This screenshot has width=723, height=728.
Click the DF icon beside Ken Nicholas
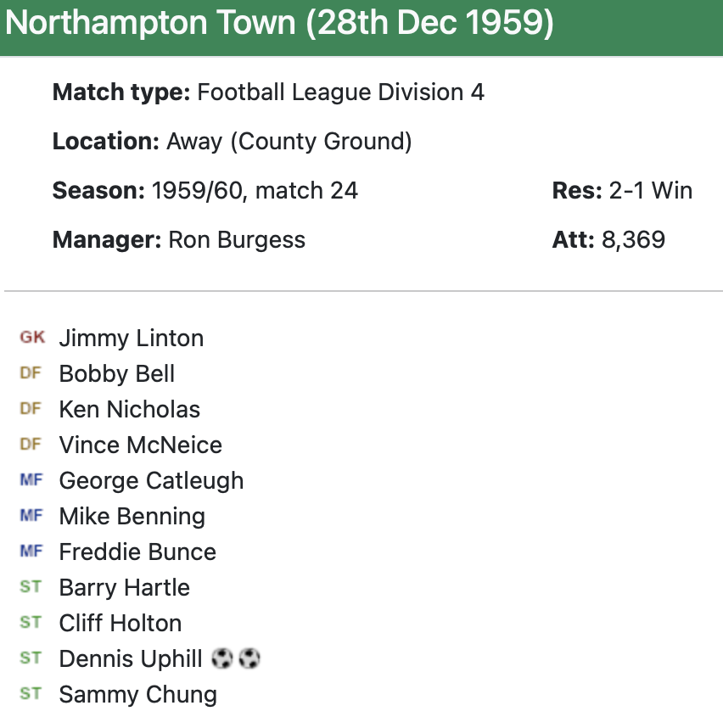(31, 409)
